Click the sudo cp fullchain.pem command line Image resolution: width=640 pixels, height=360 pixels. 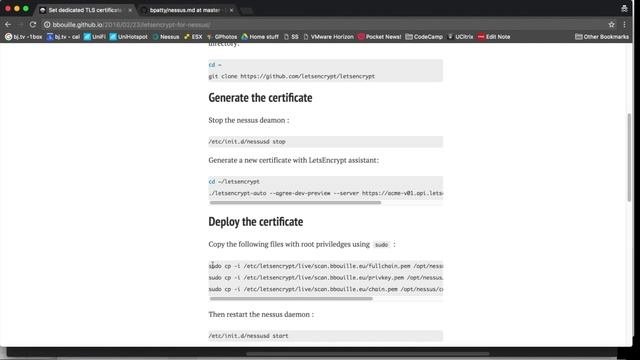[326, 266]
